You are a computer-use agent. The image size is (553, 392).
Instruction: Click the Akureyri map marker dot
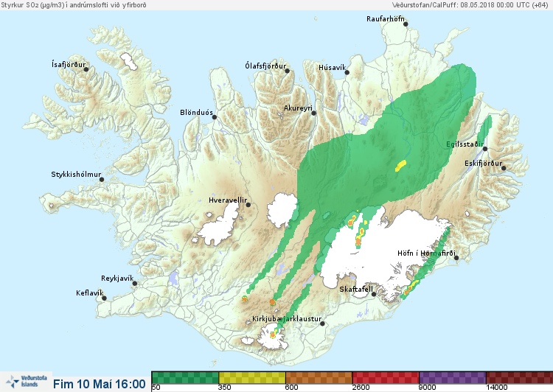pos(314,113)
